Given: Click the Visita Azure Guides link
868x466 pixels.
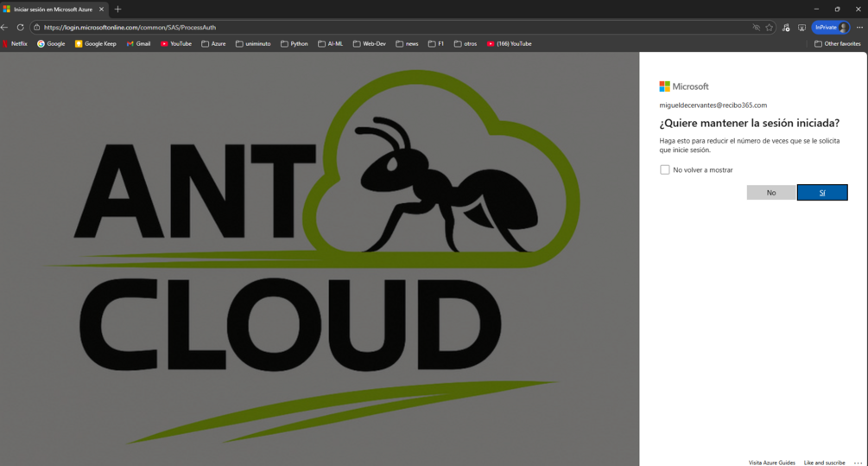Looking at the screenshot, I should point(771,463).
